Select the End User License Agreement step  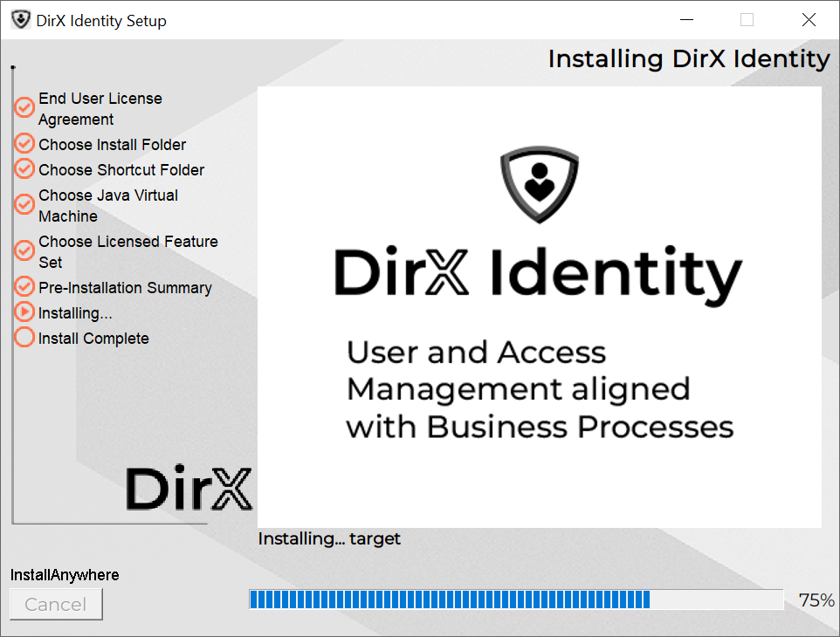tap(100, 109)
